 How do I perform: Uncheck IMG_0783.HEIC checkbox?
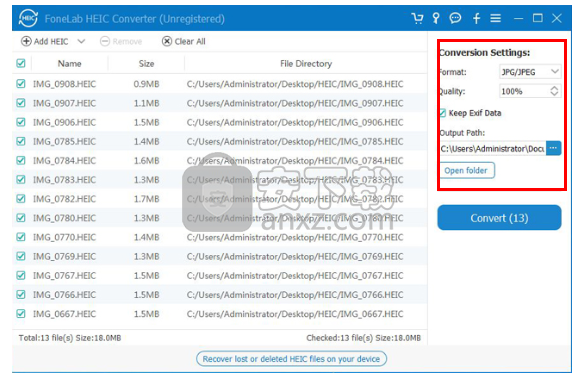point(21,180)
